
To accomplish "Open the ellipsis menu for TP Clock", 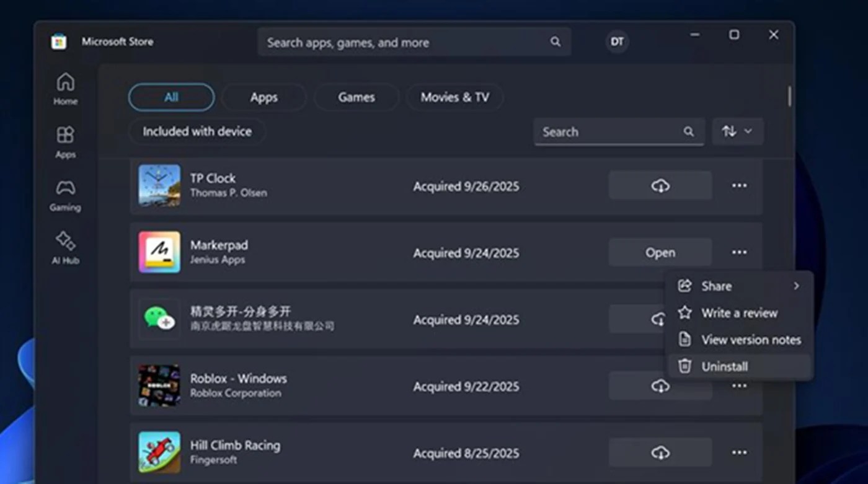I will pos(739,185).
